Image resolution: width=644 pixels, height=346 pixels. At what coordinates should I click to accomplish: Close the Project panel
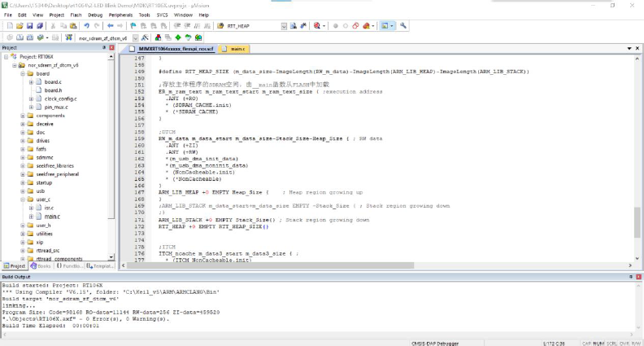111,48
